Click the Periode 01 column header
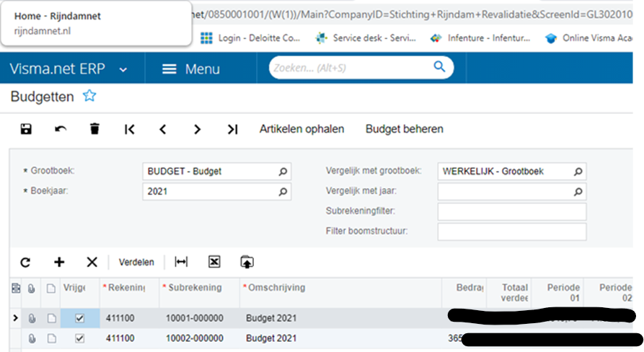 click(x=557, y=293)
